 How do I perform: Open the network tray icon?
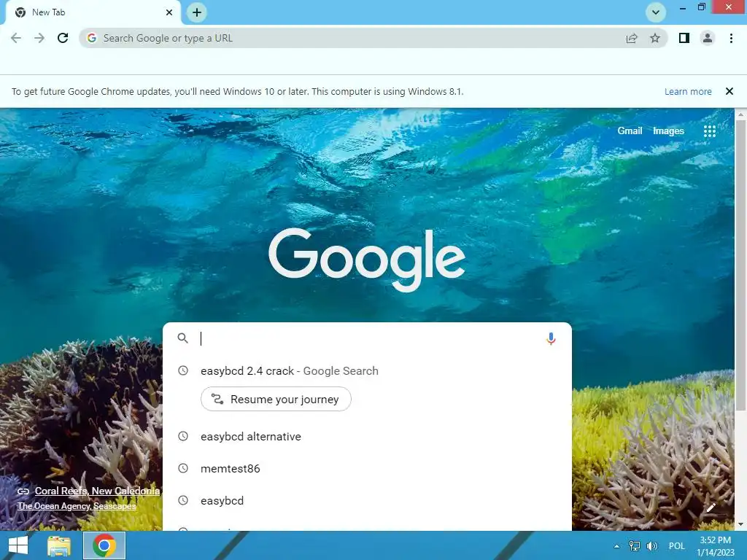(635, 546)
